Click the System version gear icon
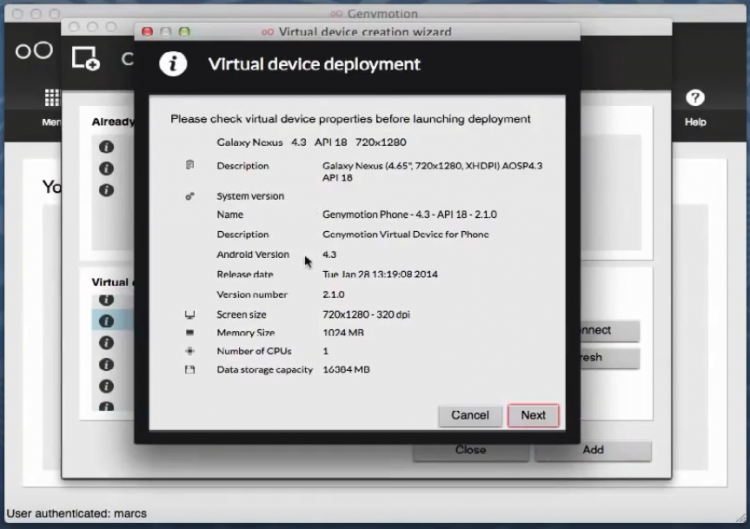Screen dimensions: 750x529 click(190, 196)
